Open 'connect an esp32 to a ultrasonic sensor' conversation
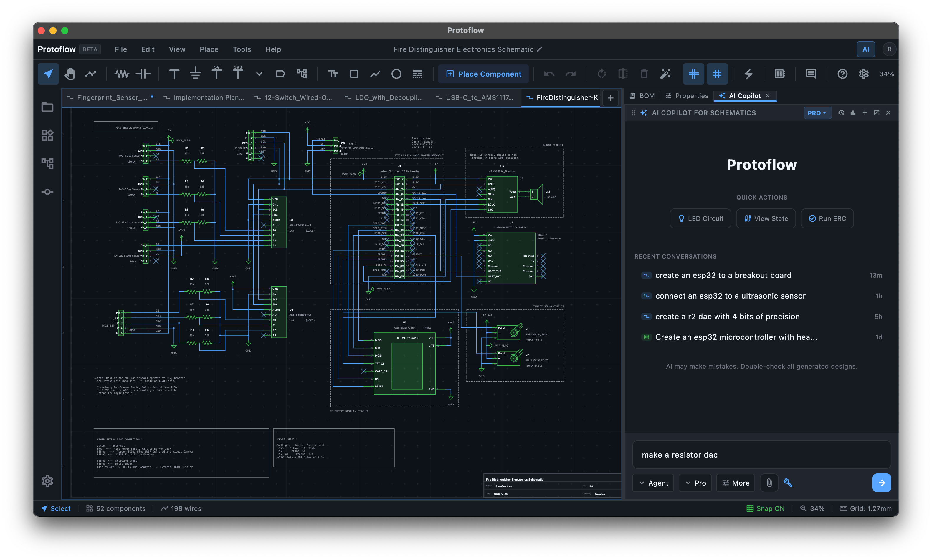932x560 pixels. point(762,296)
